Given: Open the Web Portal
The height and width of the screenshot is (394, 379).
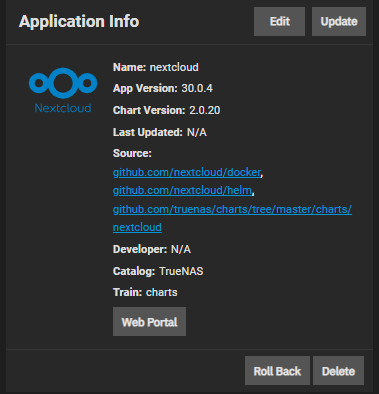Looking at the screenshot, I should [149, 322].
